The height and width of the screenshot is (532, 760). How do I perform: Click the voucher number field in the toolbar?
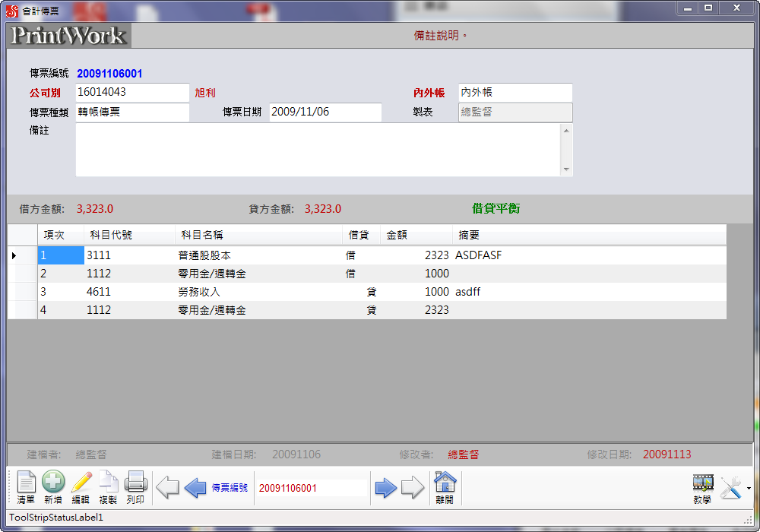click(310, 488)
